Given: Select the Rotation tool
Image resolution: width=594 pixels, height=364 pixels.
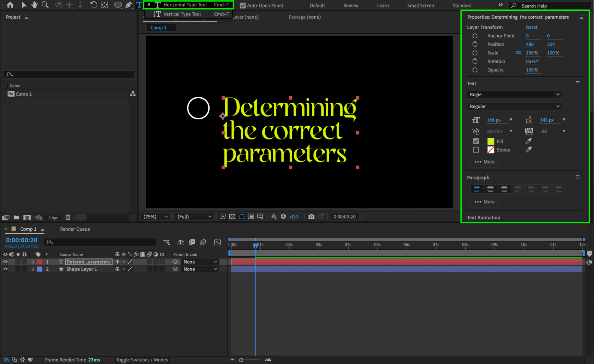Looking at the screenshot, I should tap(93, 5).
